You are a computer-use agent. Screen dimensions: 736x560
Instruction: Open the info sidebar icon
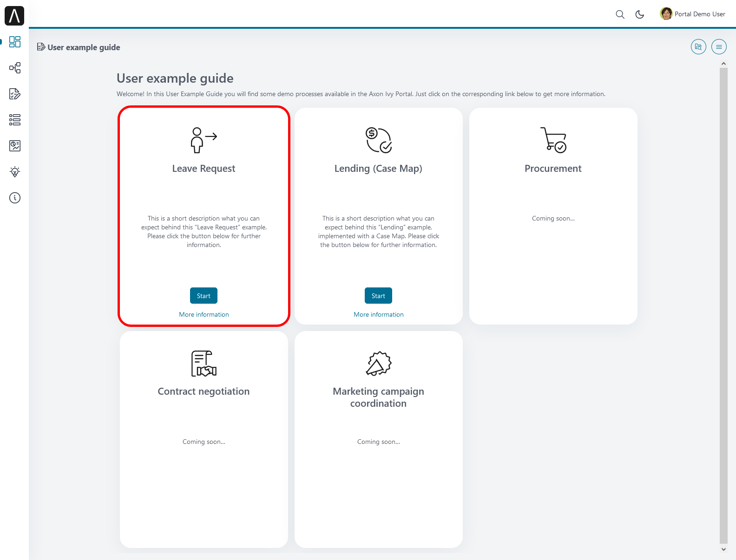[15, 198]
